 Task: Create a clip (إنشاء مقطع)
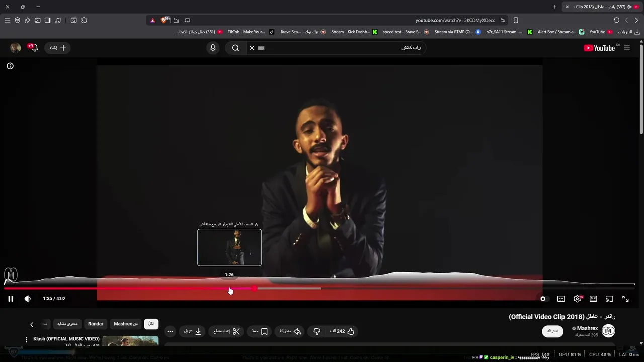pyautogui.click(x=226, y=331)
